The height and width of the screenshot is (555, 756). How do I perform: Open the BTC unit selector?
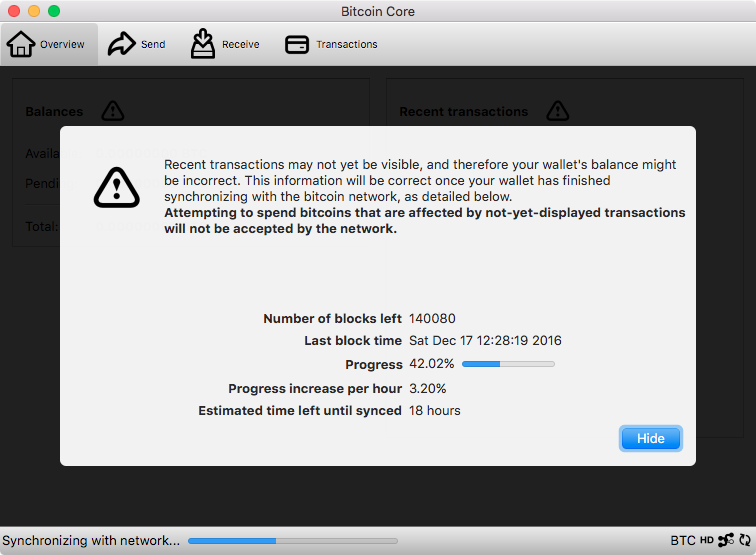point(683,540)
